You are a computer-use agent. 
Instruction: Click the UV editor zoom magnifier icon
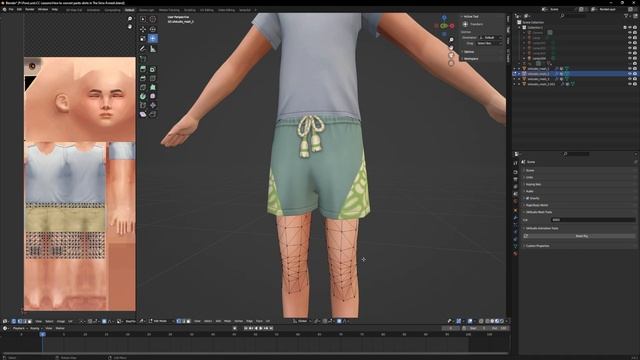[130, 19]
